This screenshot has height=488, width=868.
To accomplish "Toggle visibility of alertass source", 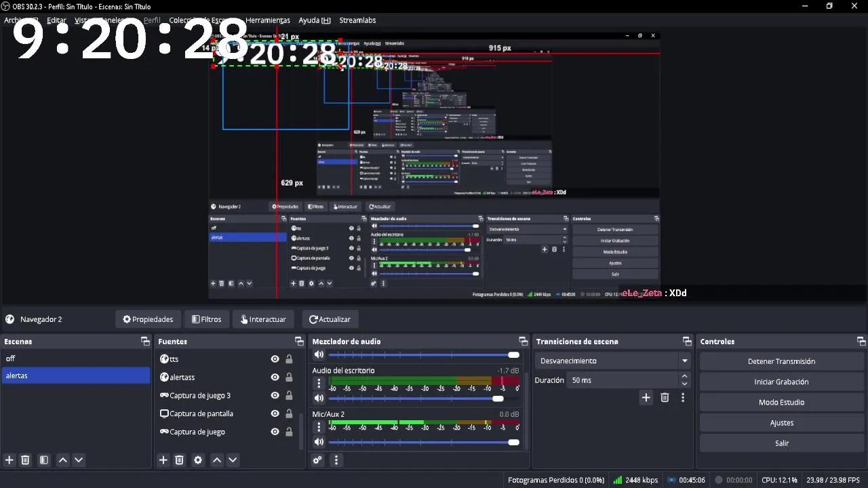I will tap(275, 378).
